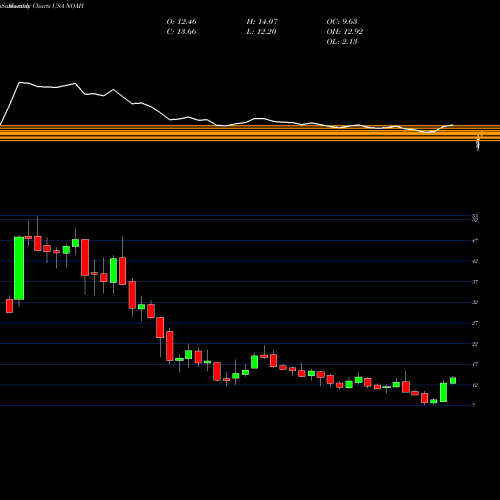Select the close value 'C: 13.66'
This screenshot has height=500, width=500.
pyautogui.click(x=181, y=31)
